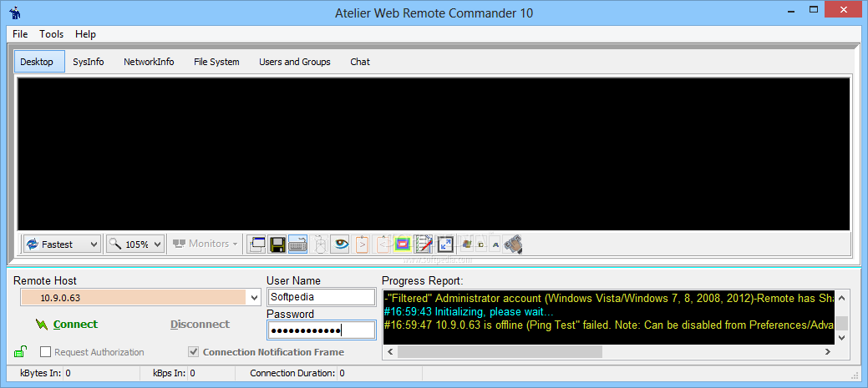
Task: Switch to the Desktop tab
Action: (x=39, y=62)
